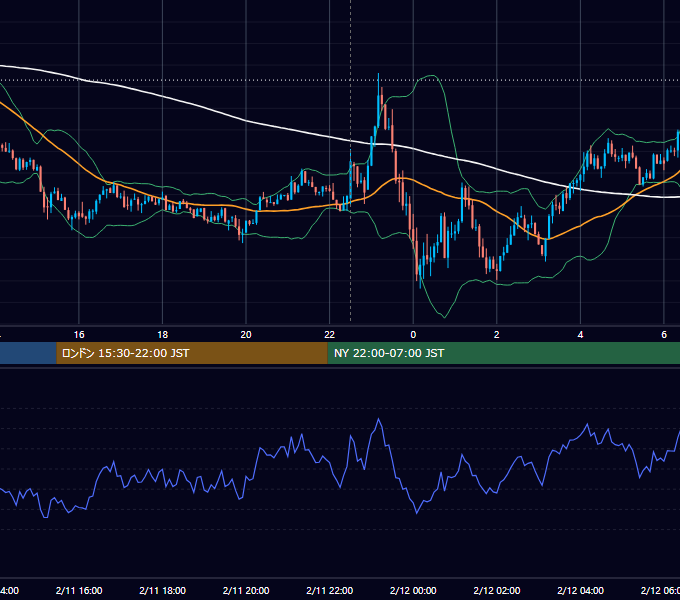Viewport: 680px width, 600px height.
Task: Click the 2/11 16:00 date label
Action: tap(79, 590)
